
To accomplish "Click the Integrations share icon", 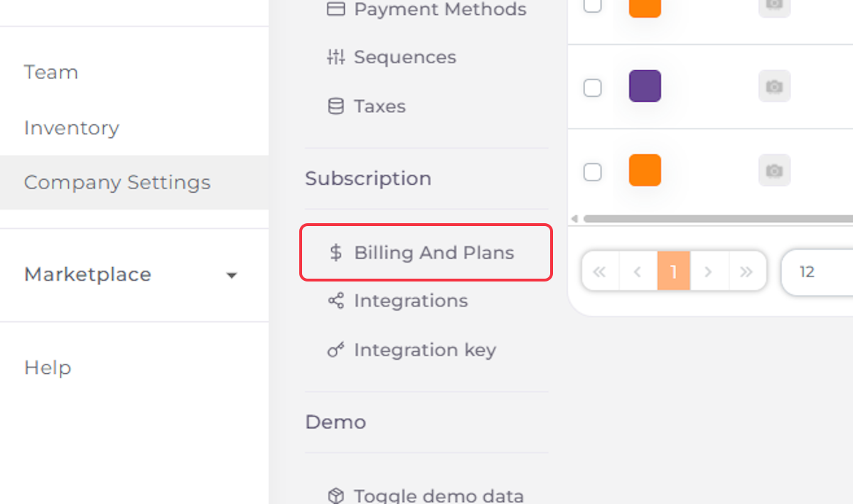I will pos(336,301).
